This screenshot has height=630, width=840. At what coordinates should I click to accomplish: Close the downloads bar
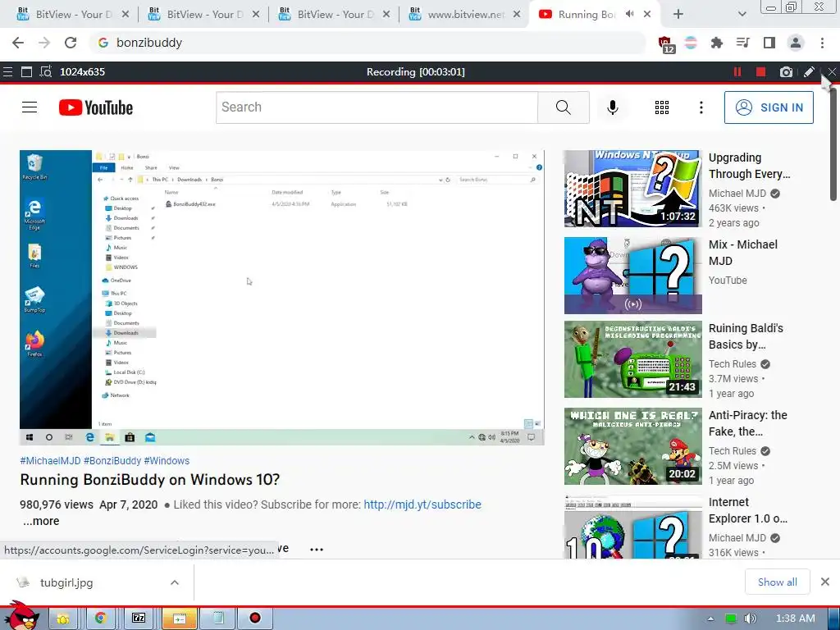point(825,582)
